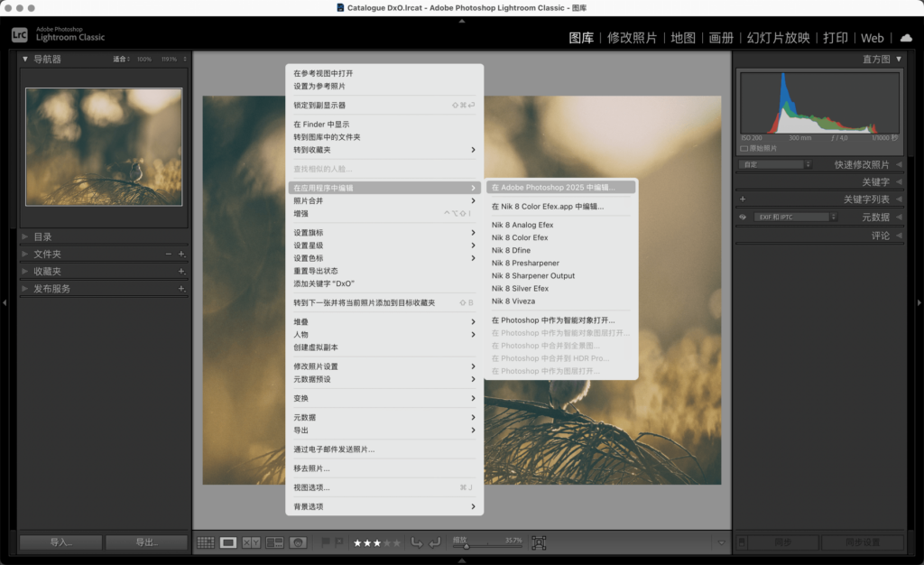Image resolution: width=924 pixels, height=565 pixels.
Task: Open the 地图 module
Action: click(683, 38)
